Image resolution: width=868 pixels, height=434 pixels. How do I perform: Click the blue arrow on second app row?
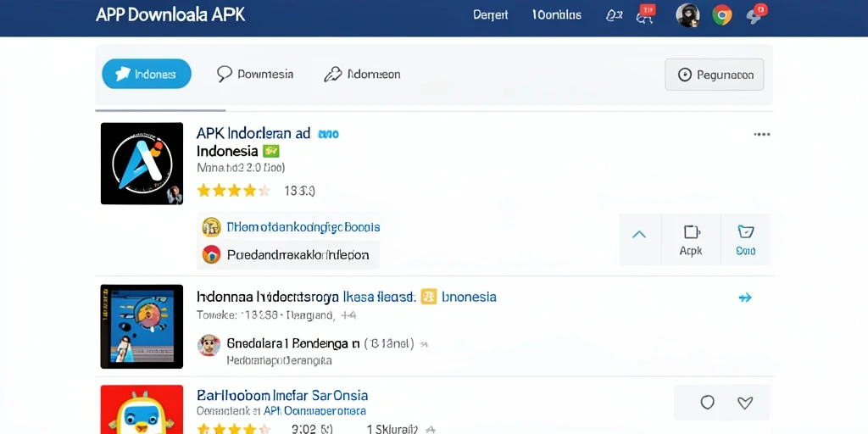click(x=745, y=298)
